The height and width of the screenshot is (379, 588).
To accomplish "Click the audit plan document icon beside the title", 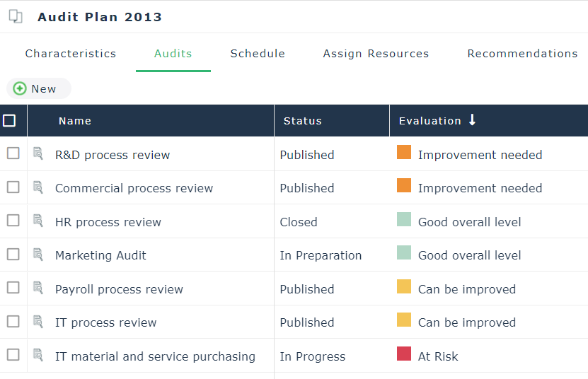I will [16, 17].
